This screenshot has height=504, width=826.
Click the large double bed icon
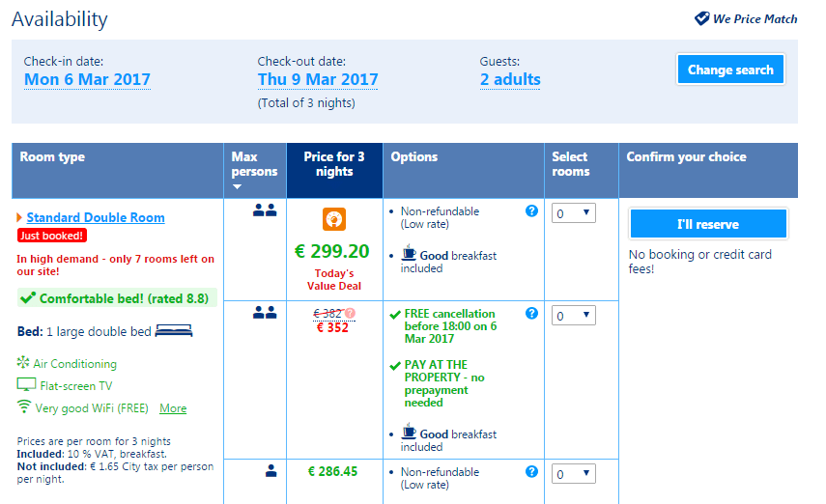pos(174,331)
